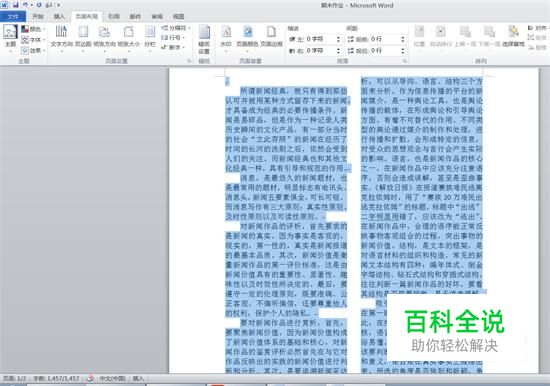Click the 稿纸设置 manuscript paper button
The width and height of the screenshot is (550, 386).
pyautogui.click(x=204, y=39)
